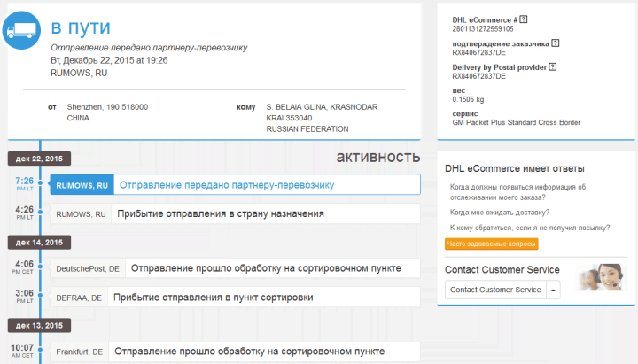This screenshot has height=364, width=638.
Task: Select highlighted event Отправление передано партнеру-перевозчику in the activity timeline
Action: pos(235,184)
